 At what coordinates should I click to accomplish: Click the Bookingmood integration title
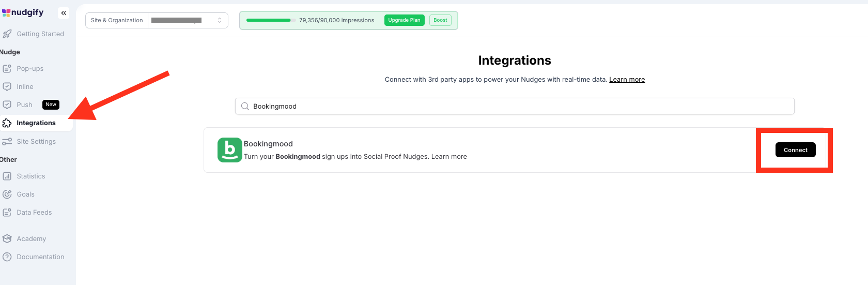[268, 144]
